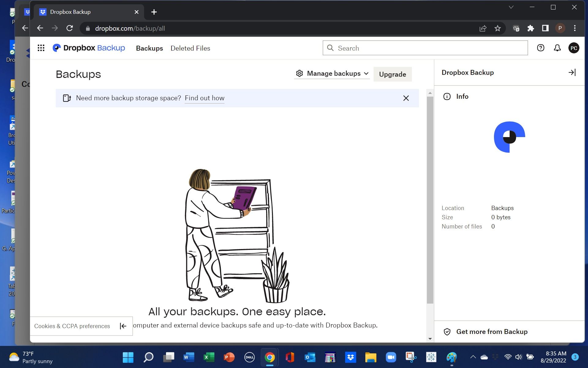Switch to the Backups tab

149,48
